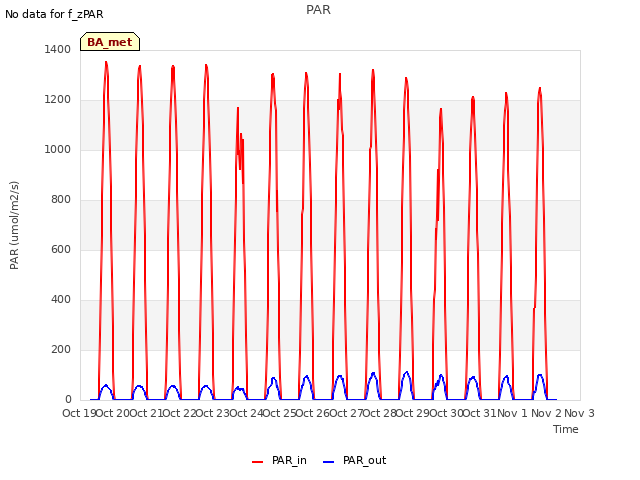This screenshot has width=640, height=480.
Task: Click the 0 y-axis tick label
Action: click(68, 400)
